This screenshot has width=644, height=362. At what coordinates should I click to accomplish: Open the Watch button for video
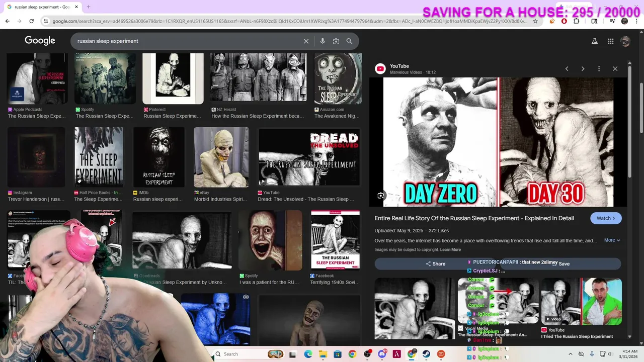[x=606, y=218]
